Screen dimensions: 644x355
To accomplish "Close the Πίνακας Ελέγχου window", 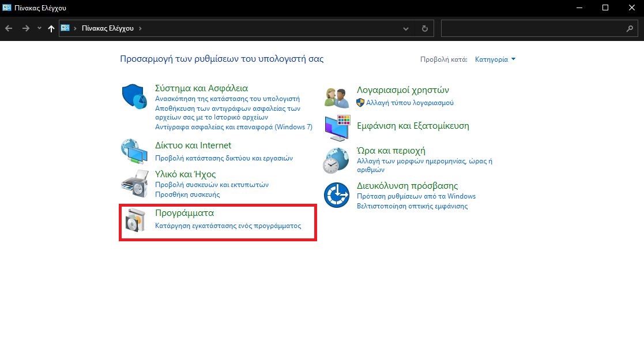I will 631,8.
